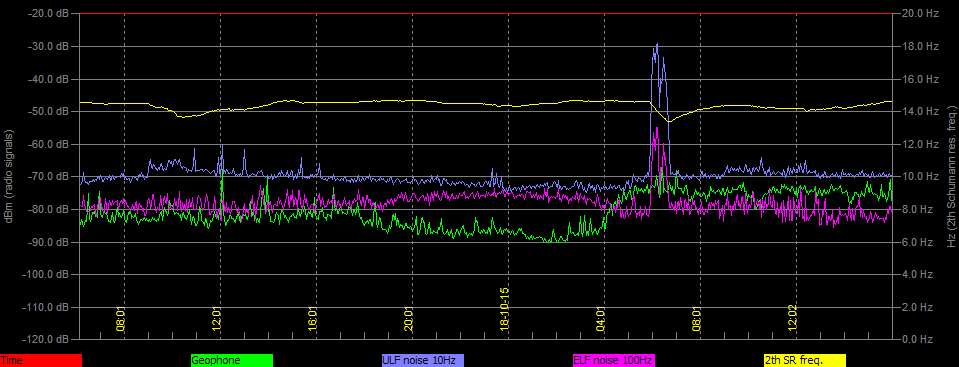Select the 08:01 time marker at left
The width and height of the screenshot is (959, 367).
(x=120, y=320)
